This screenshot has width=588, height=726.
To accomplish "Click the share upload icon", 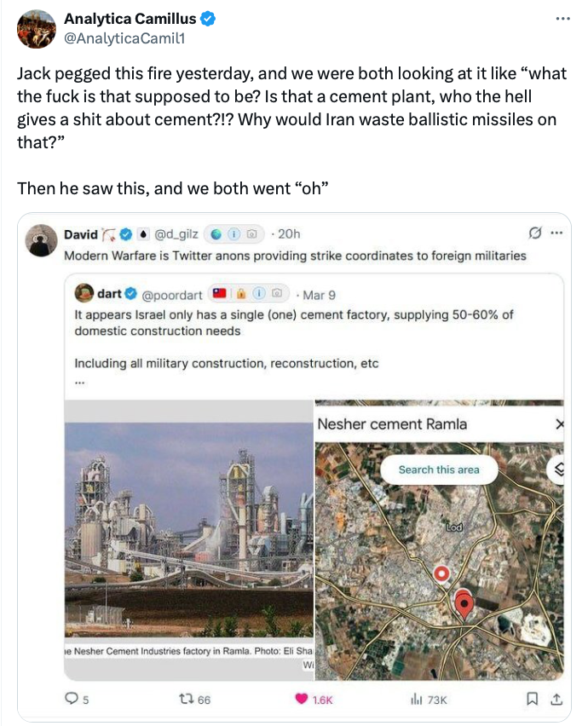I will pos(556,699).
